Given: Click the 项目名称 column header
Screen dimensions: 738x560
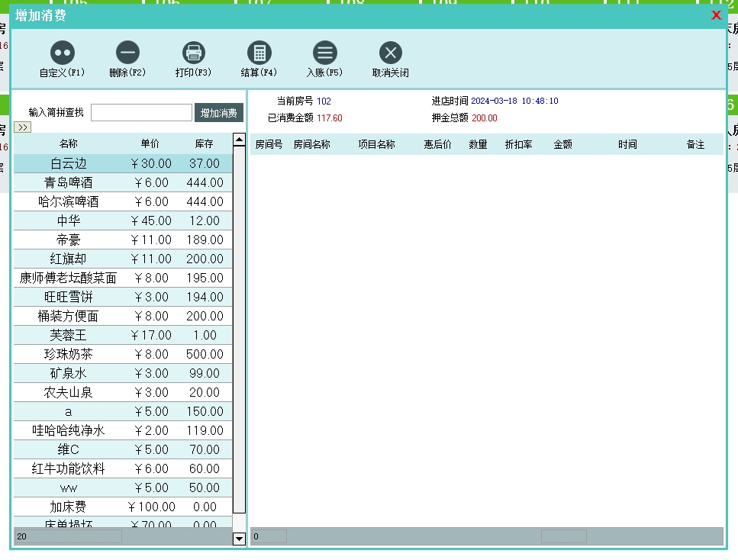Looking at the screenshot, I should 376,144.
